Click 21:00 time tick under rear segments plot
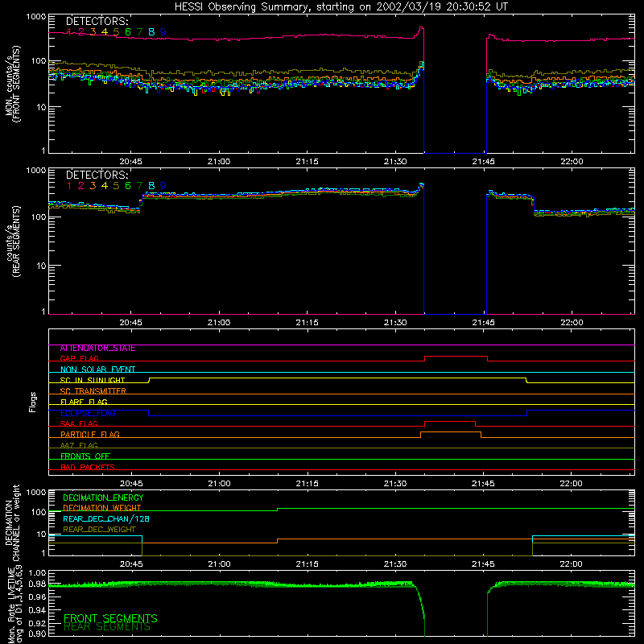The width and height of the screenshot is (644, 644). (x=219, y=323)
